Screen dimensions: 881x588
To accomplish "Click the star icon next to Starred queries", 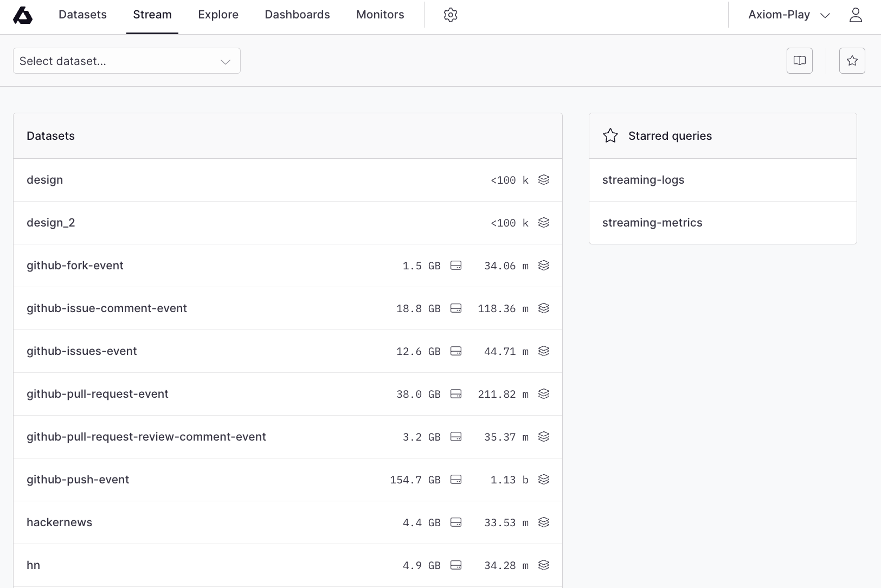I will coord(610,135).
